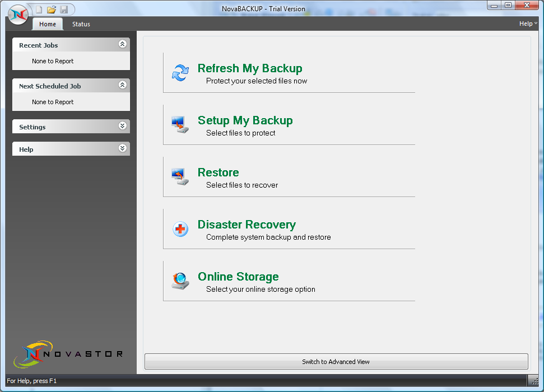This screenshot has height=392, width=544.
Task: Click the Refresh My Backup arrows icon
Action: click(x=180, y=73)
